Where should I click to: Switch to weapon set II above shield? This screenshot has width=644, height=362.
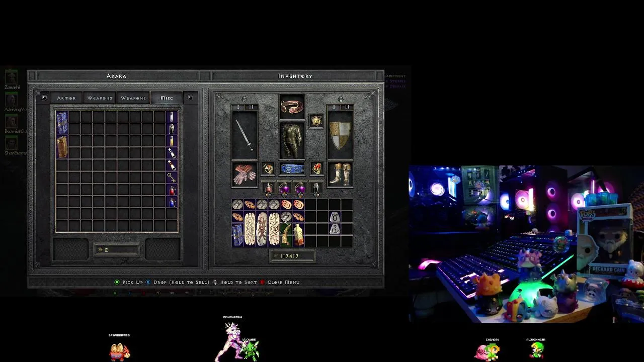tap(347, 107)
